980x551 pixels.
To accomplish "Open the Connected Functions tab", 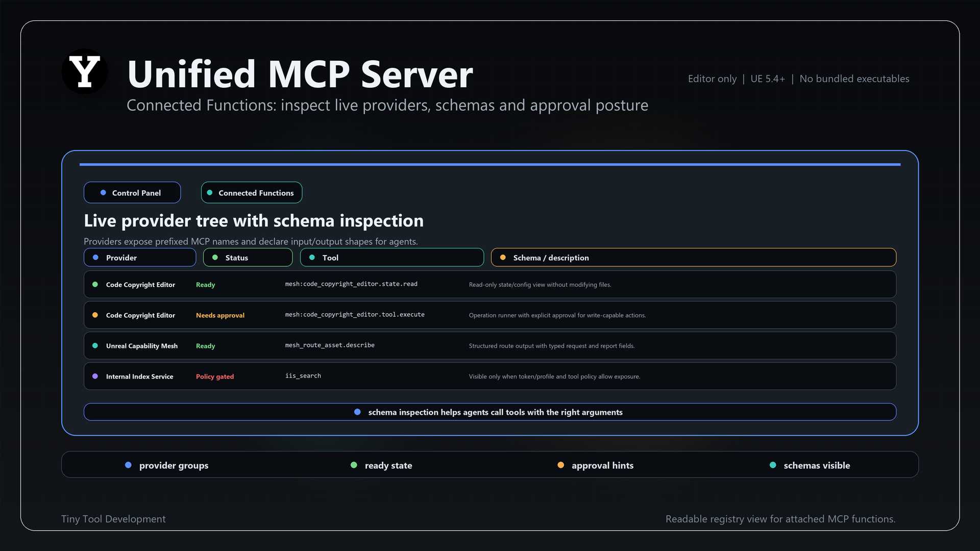I will coord(252,193).
